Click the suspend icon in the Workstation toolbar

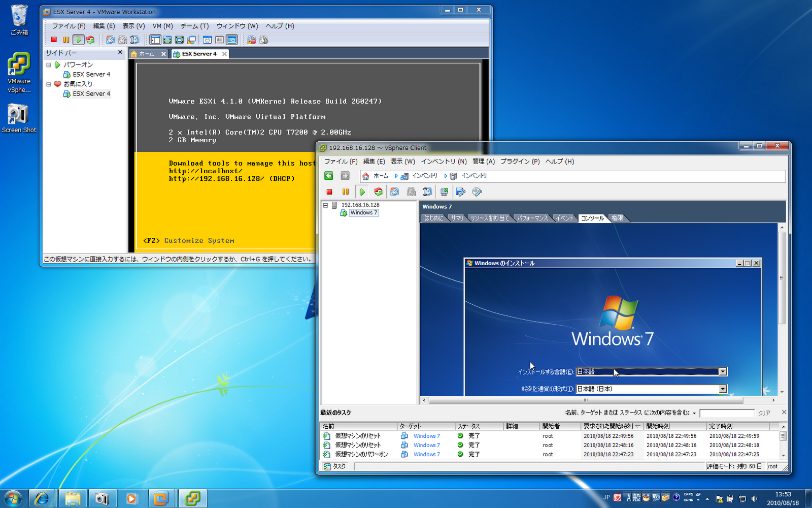tap(66, 40)
